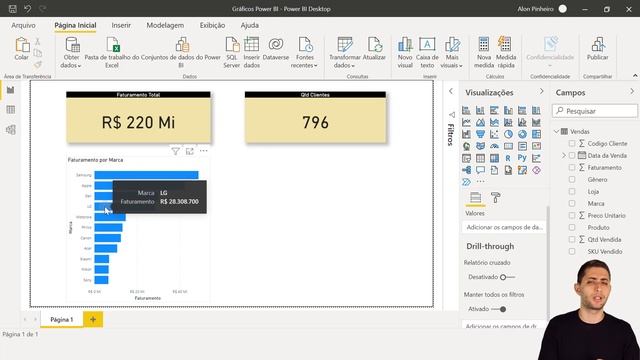
Task: Check the Produto field
Action: click(572, 227)
